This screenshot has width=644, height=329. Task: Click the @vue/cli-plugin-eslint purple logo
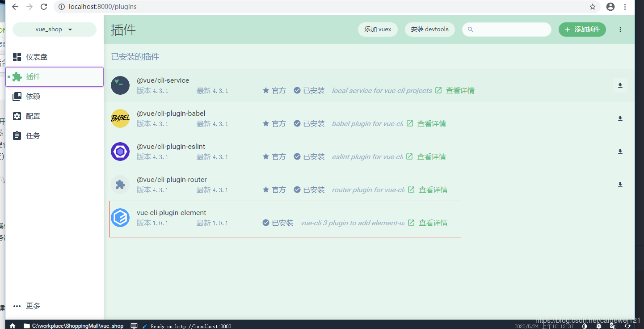click(x=120, y=152)
